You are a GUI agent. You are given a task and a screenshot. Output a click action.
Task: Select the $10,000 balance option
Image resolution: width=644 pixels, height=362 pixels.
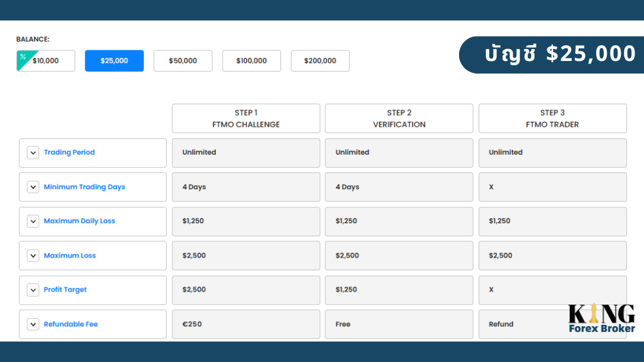[x=45, y=61]
